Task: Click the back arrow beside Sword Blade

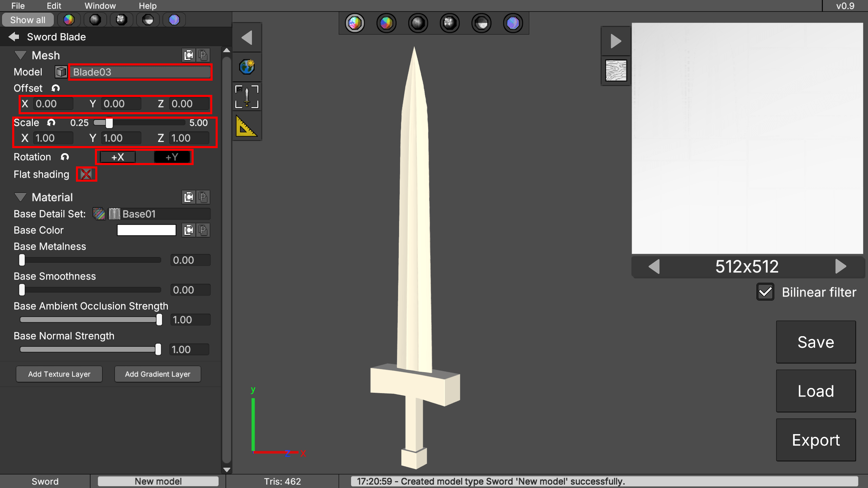Action: coord(14,37)
